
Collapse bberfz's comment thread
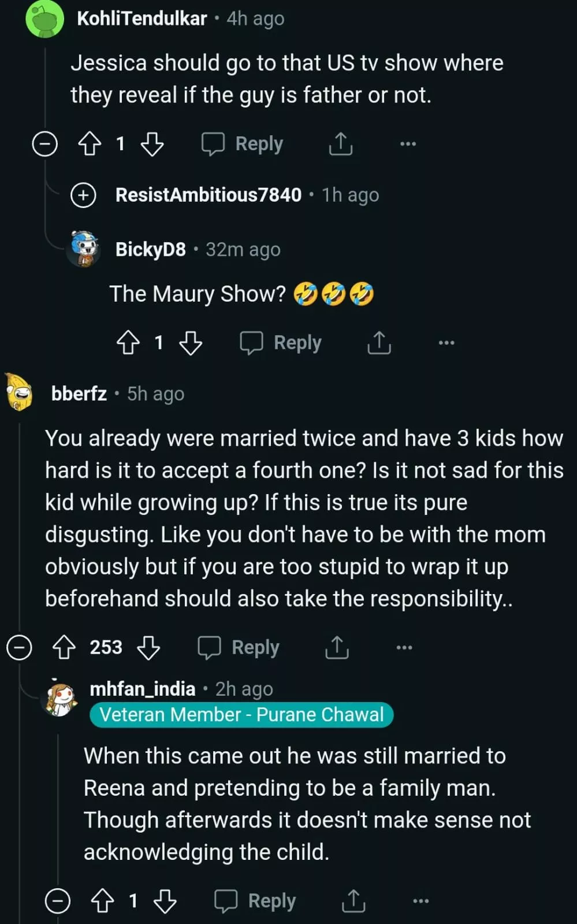[x=19, y=647]
